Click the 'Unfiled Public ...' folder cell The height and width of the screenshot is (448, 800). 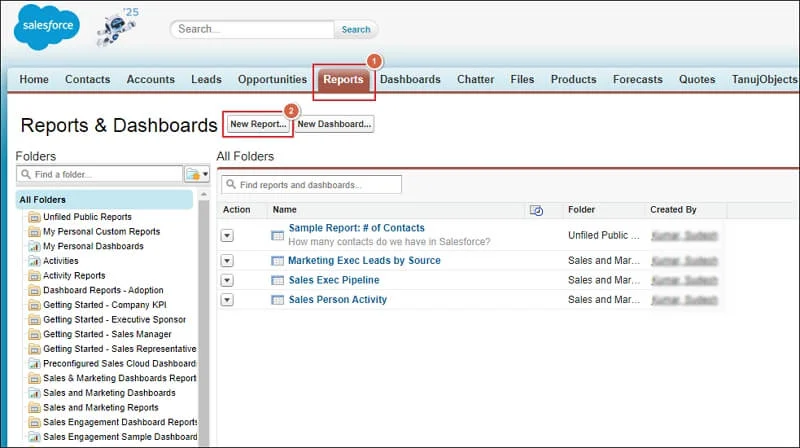coord(604,235)
